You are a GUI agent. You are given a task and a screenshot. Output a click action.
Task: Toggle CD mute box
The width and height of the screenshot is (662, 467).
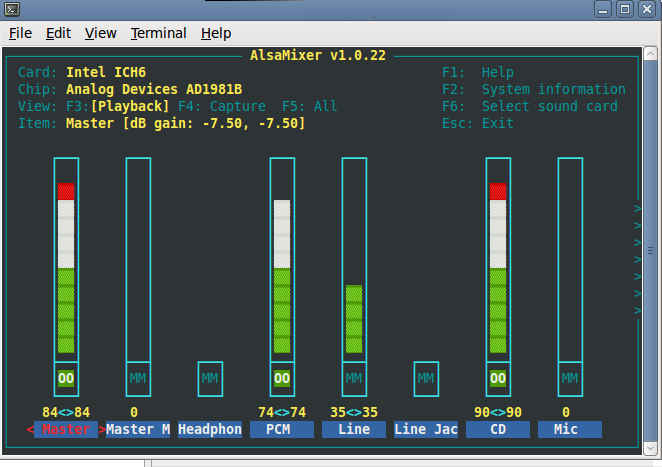pyautogui.click(x=498, y=378)
